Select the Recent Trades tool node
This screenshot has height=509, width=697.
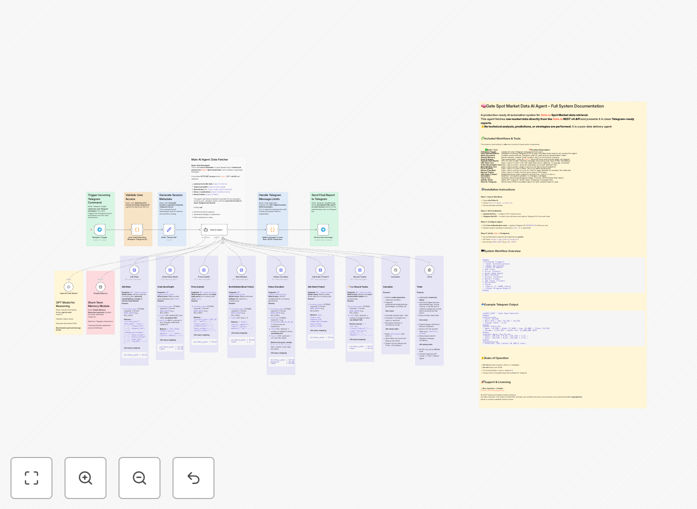point(360,270)
